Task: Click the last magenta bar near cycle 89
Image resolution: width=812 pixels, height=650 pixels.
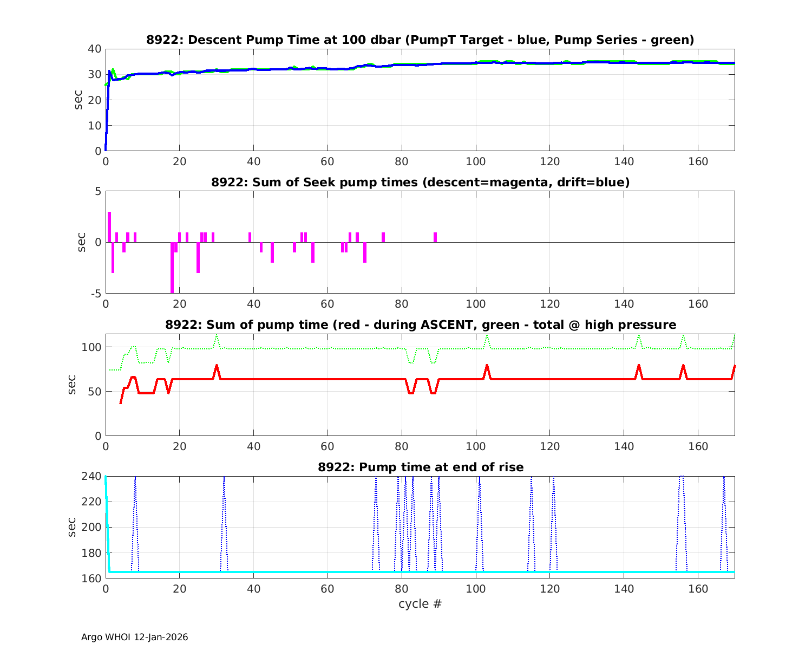Action: point(435,237)
